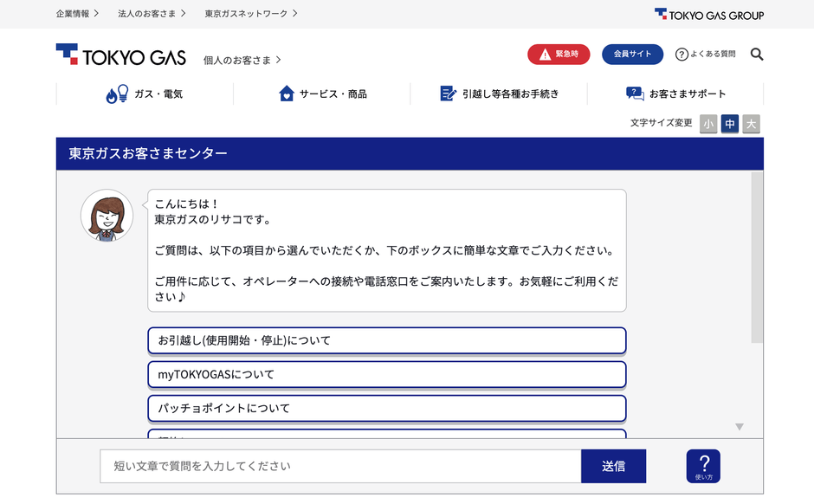
Task: Set font size to 中
Action: coord(730,124)
